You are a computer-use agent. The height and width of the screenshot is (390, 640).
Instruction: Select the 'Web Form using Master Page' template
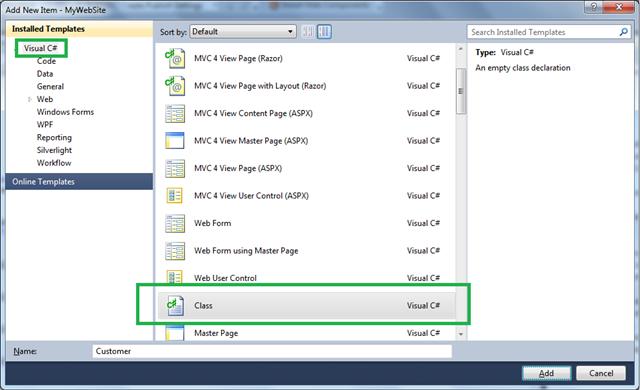click(307, 251)
